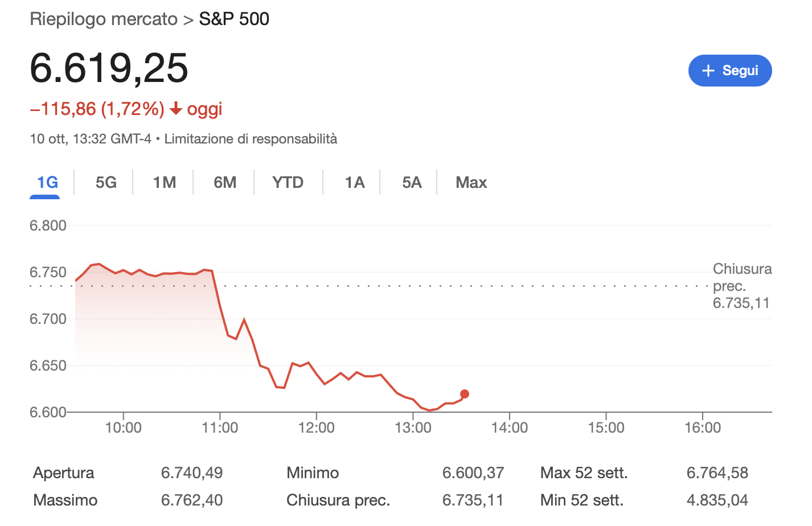This screenshot has width=812, height=526.
Task: Click the 6.619,25 index price
Action: (109, 68)
